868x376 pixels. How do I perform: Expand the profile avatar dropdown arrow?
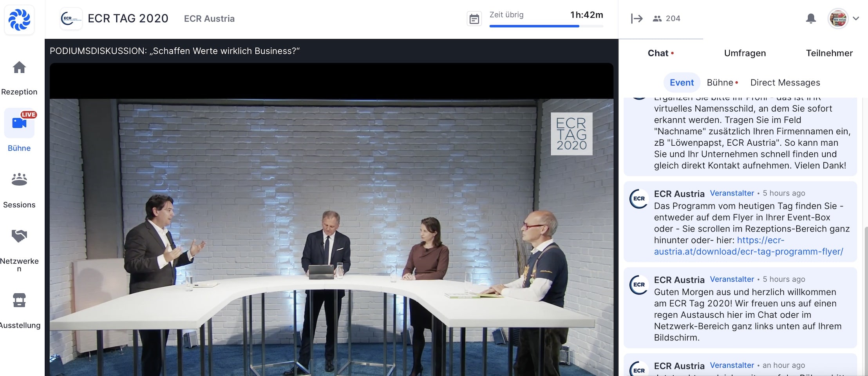click(856, 18)
